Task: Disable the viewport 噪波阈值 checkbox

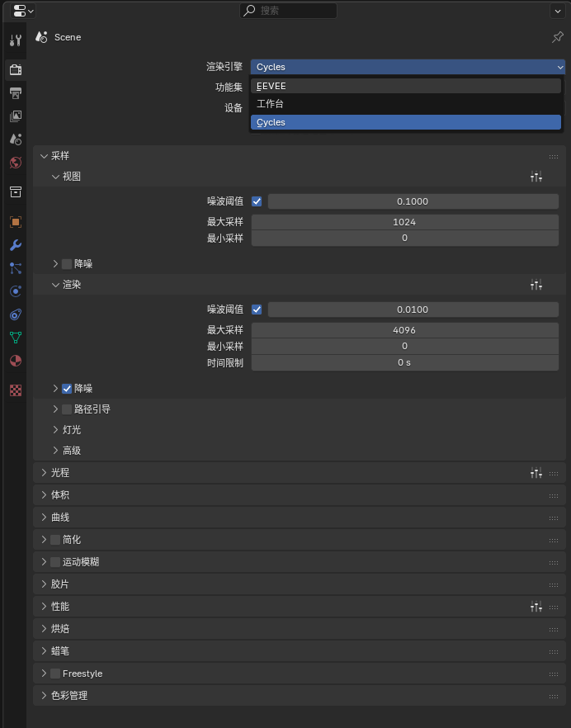Action: pos(257,201)
